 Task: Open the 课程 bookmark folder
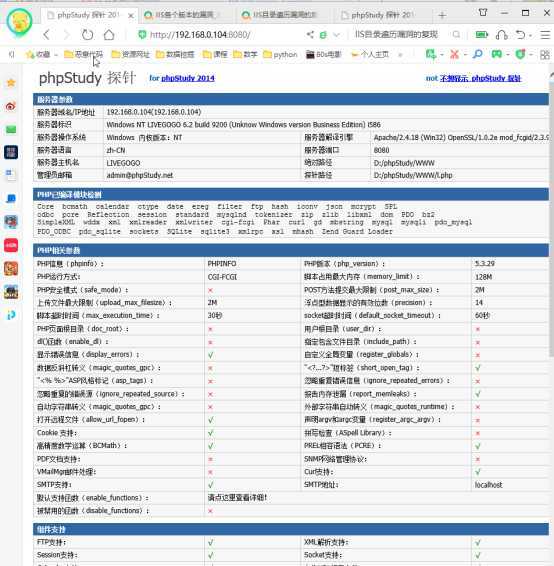(215, 55)
